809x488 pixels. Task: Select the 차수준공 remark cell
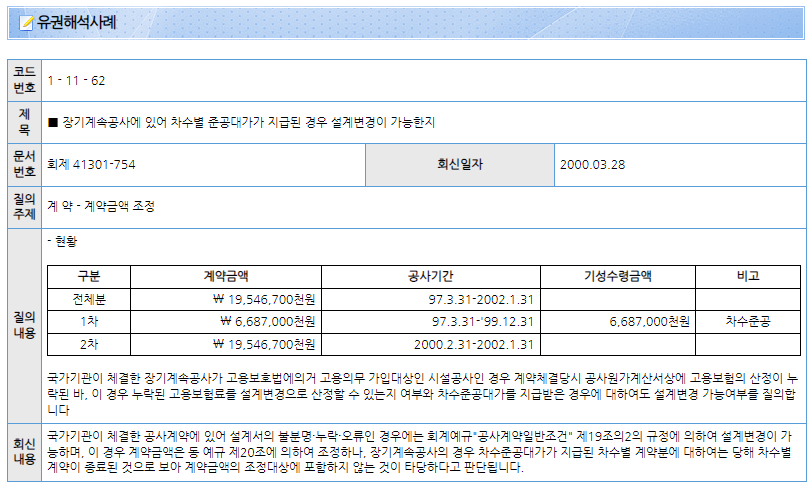[x=748, y=321]
